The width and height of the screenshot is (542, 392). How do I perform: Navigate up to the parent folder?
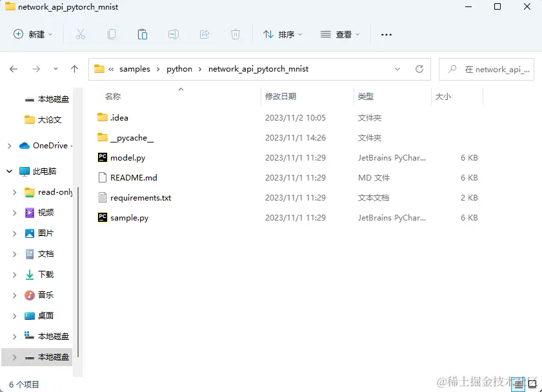pyautogui.click(x=74, y=68)
